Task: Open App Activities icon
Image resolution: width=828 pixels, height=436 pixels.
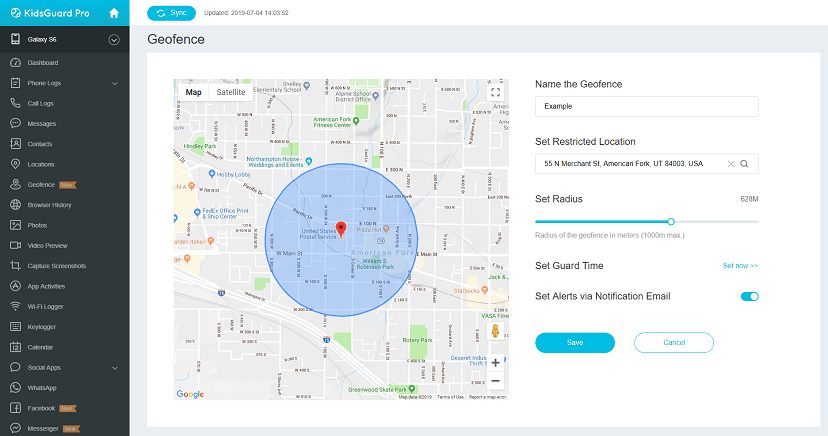Action: pos(15,286)
